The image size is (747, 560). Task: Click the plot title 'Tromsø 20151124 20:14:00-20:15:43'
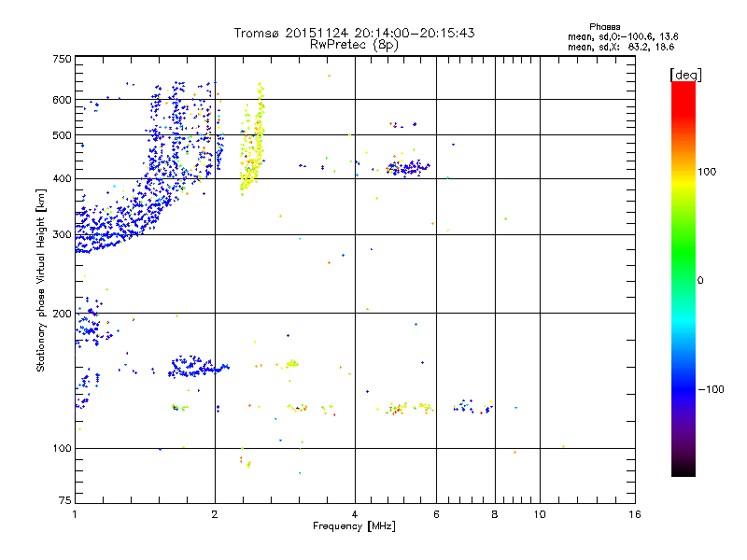coord(354,33)
